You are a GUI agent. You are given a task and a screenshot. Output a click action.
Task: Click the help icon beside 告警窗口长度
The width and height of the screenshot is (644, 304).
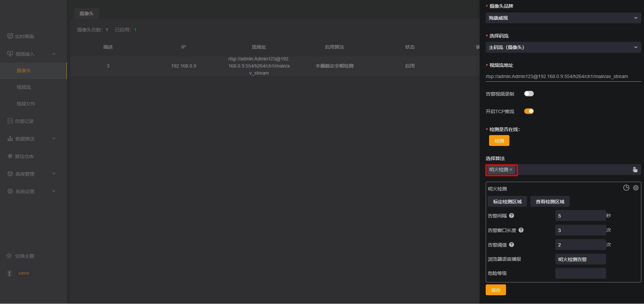[521, 230]
